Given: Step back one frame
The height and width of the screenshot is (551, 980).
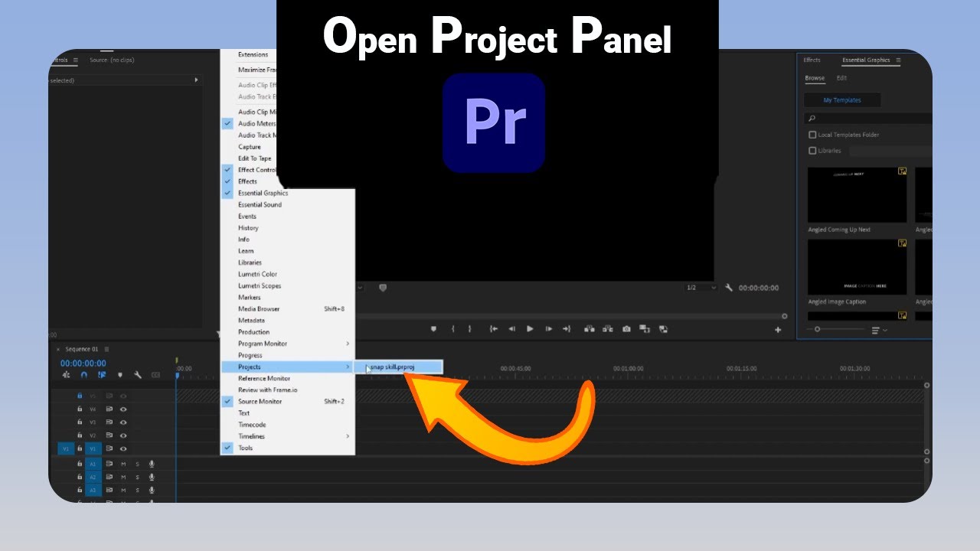Looking at the screenshot, I should click(x=511, y=329).
